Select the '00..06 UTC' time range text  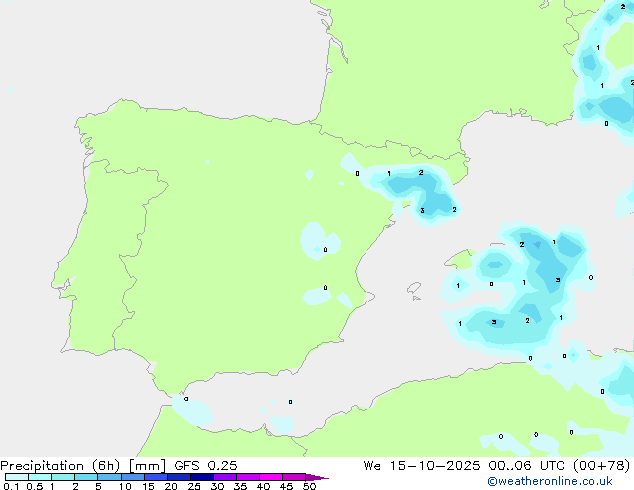click(526, 466)
